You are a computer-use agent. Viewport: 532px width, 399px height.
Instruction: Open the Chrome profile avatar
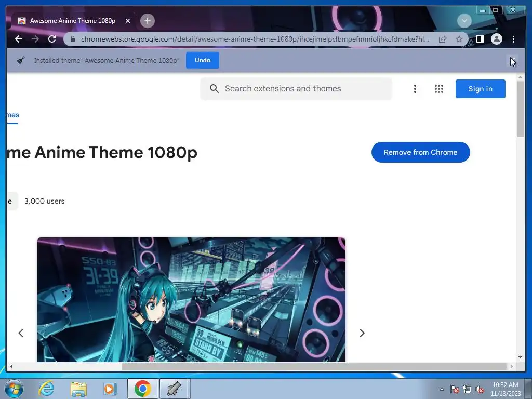pos(496,39)
